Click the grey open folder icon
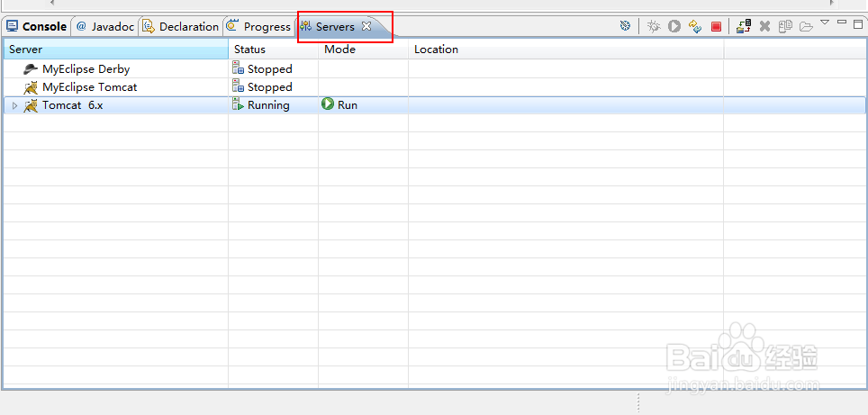Image resolution: width=868 pixels, height=415 pixels. coord(806,26)
